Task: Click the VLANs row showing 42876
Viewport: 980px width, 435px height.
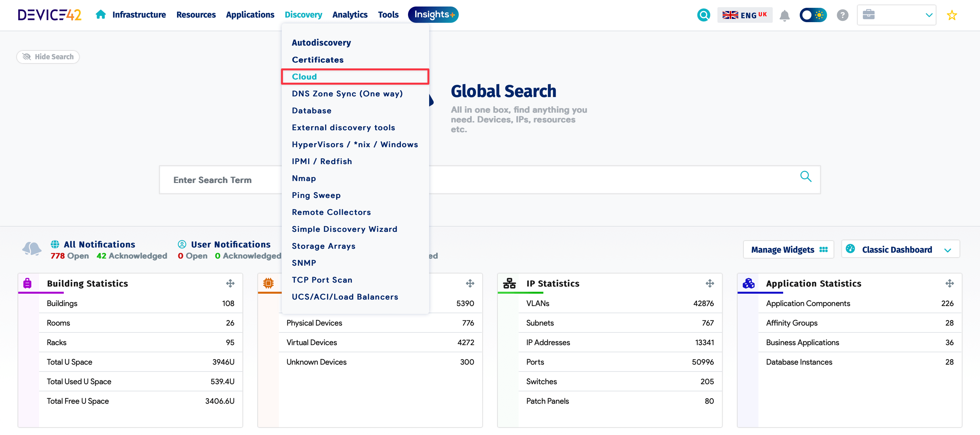Action: click(620, 303)
